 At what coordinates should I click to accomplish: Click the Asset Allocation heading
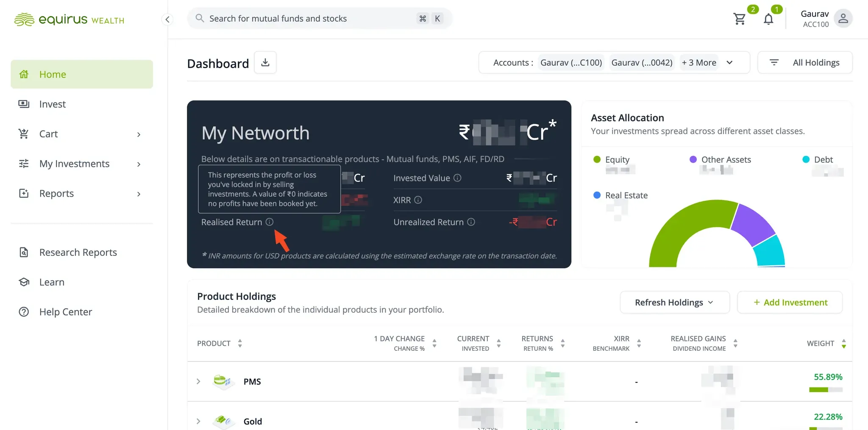(627, 118)
